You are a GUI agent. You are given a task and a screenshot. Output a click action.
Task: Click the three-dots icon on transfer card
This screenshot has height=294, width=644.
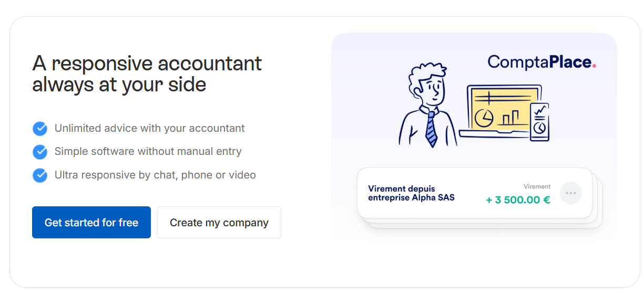pos(571,193)
